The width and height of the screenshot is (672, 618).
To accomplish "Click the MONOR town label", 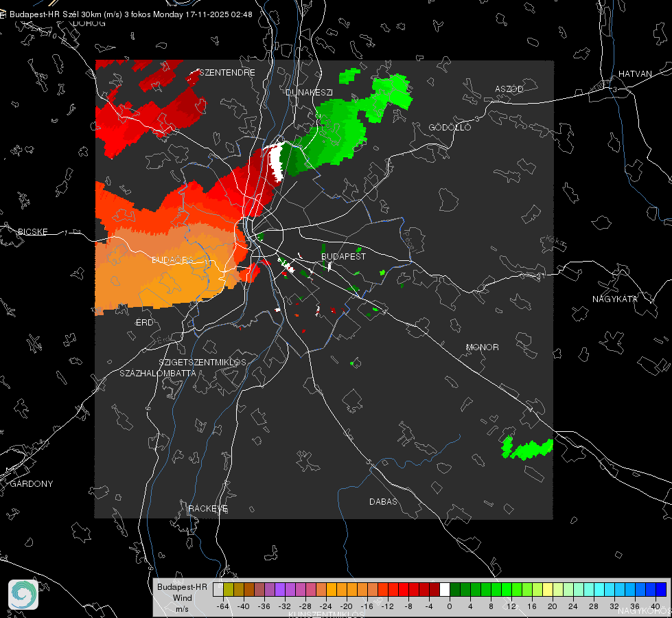I will click(x=482, y=347).
